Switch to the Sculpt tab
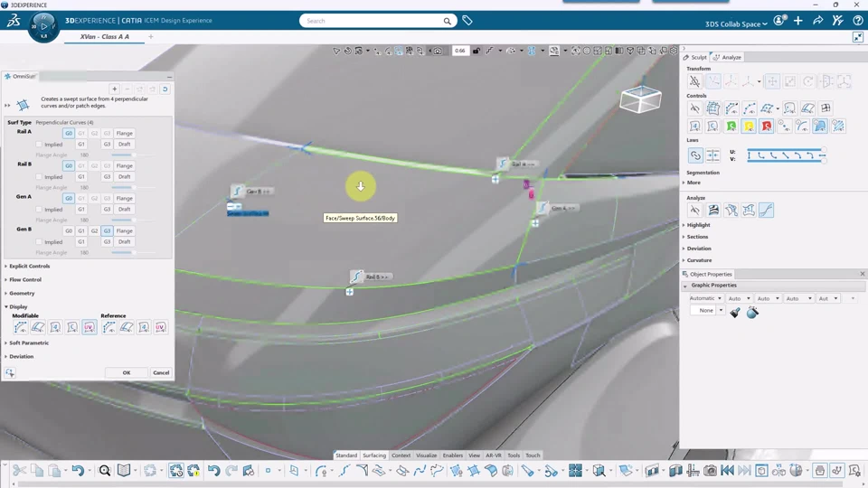 (x=695, y=58)
